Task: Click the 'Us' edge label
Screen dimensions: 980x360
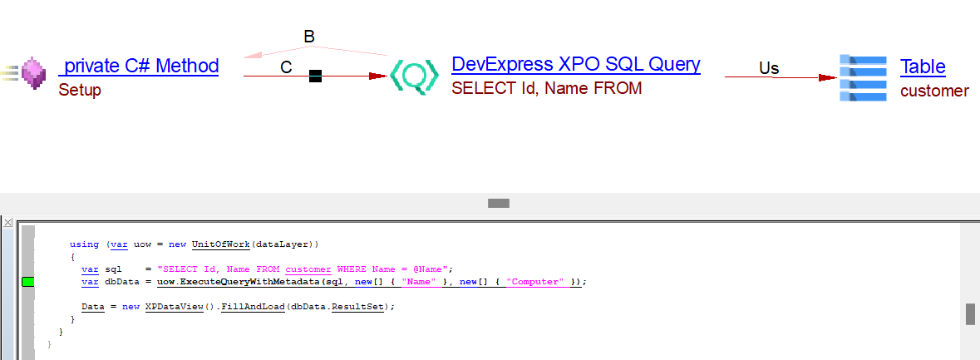Action: pos(769,68)
